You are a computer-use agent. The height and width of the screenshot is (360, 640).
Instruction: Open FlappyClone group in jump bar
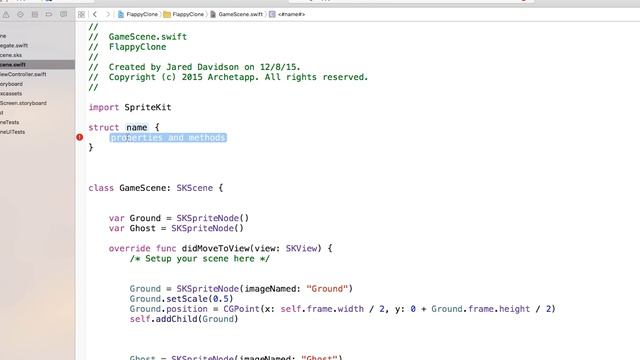point(188,14)
